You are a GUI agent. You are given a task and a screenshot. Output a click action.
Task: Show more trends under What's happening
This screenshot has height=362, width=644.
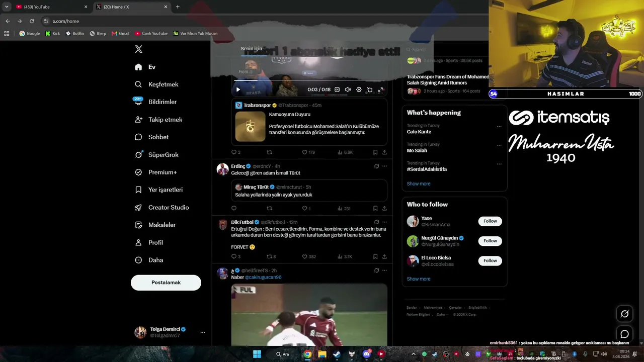[419, 184]
